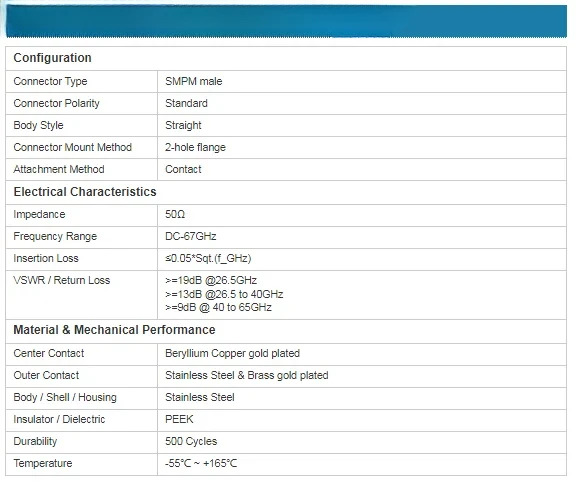The image size is (576, 483).
Task: Click Stainless Steel & Brass gold plated
Action: 247,375
